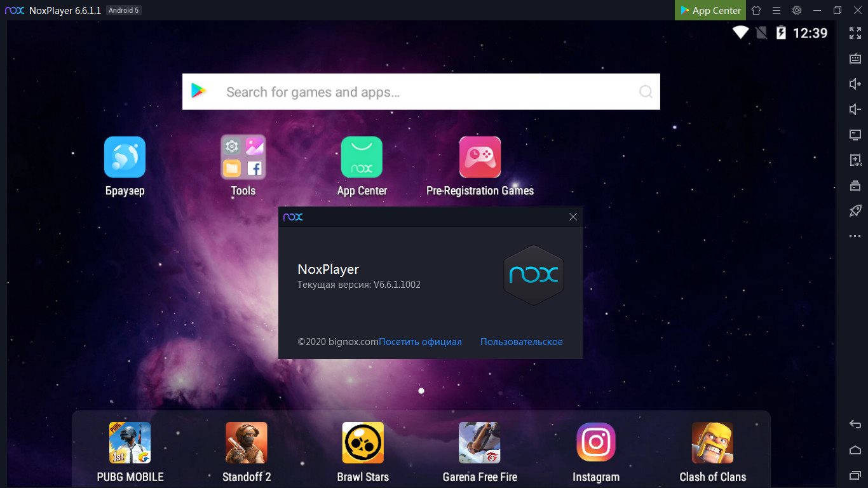Open Brawl Stars
868x488 pixels.
click(363, 443)
